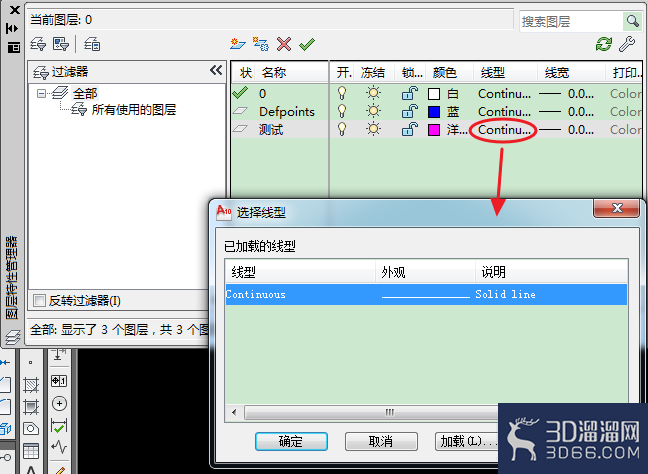The width and height of the screenshot is (648, 474).
Task: Change lineweight of Defpoints layer
Action: 567,112
